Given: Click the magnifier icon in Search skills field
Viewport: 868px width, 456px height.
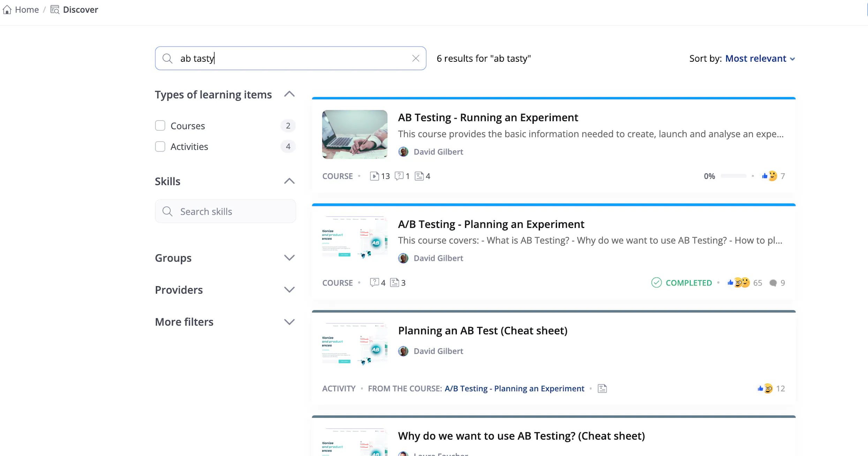Looking at the screenshot, I should point(167,211).
